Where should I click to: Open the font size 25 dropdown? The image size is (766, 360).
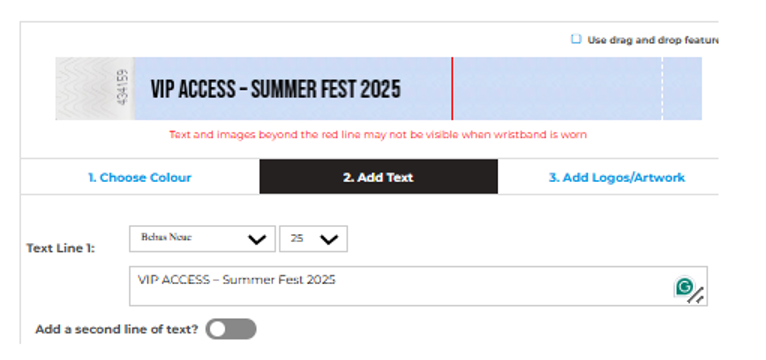click(x=313, y=239)
